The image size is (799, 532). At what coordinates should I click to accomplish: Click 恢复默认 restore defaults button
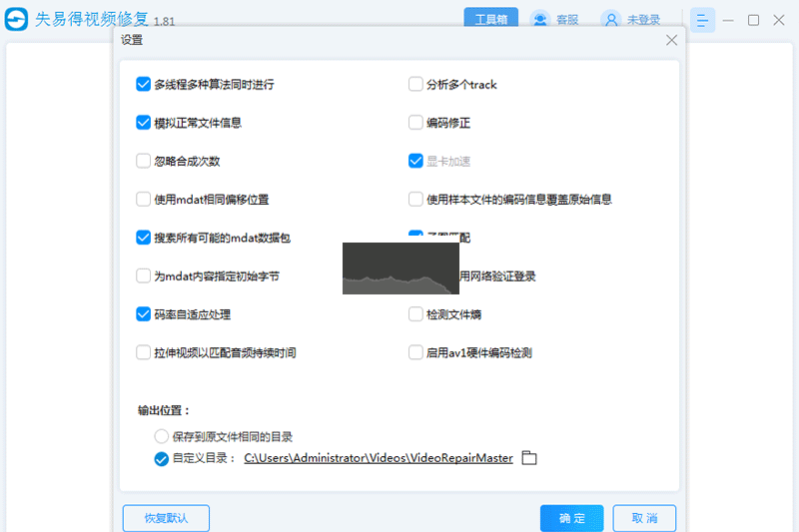click(166, 518)
